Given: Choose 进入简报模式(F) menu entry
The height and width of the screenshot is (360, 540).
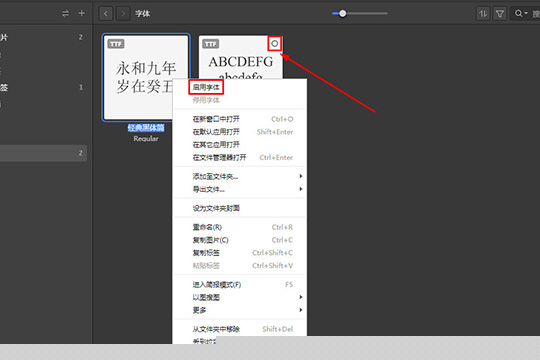Looking at the screenshot, I should pyautogui.click(x=240, y=285).
